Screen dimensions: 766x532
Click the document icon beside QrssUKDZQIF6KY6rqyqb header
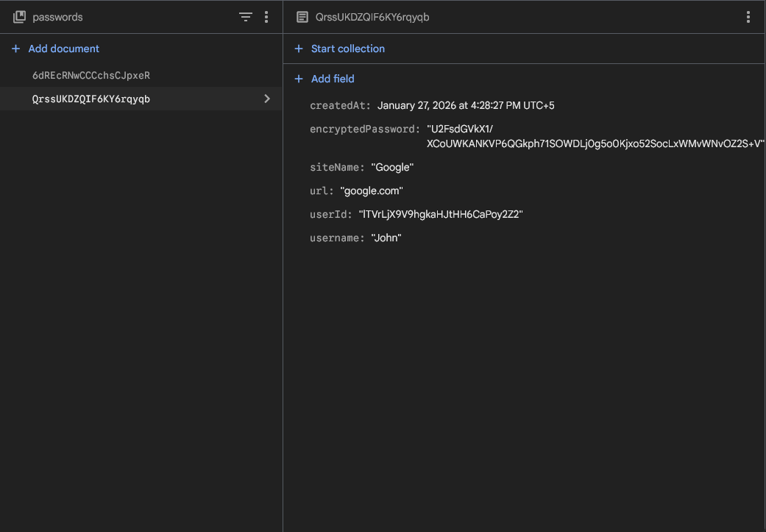pos(301,16)
